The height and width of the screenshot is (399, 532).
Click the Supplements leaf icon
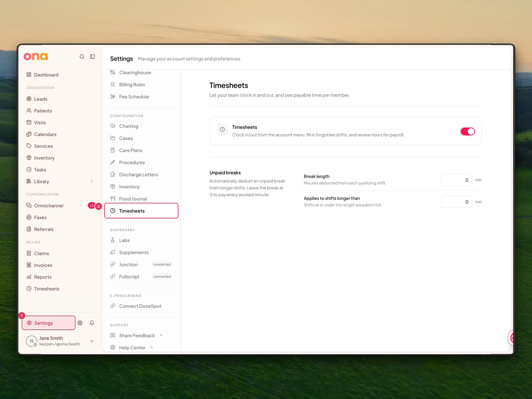[113, 252]
